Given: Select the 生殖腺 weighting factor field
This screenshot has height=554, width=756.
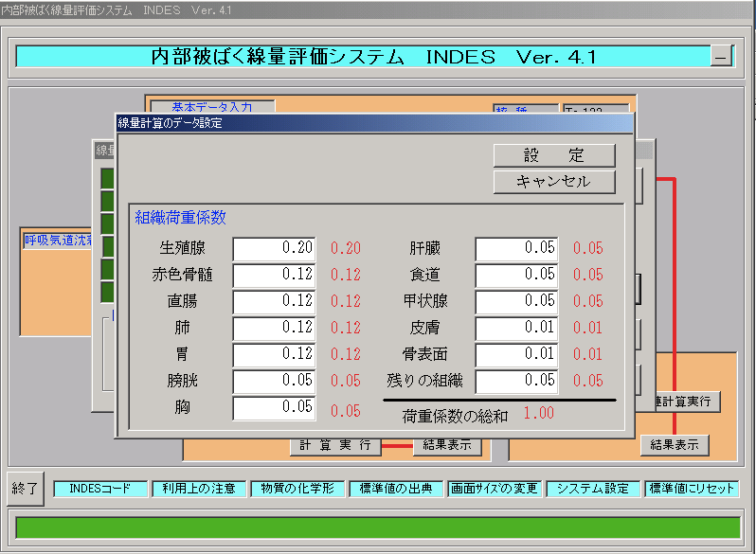Looking at the screenshot, I should [x=275, y=249].
